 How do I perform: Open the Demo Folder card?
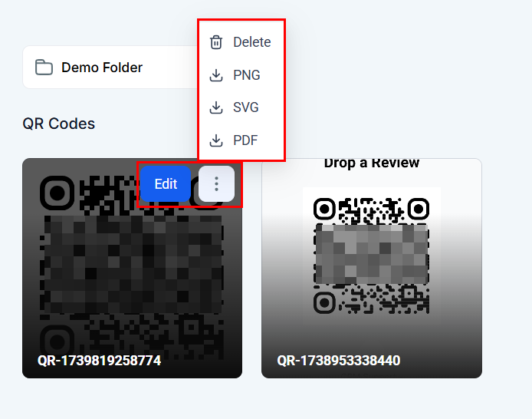112,68
